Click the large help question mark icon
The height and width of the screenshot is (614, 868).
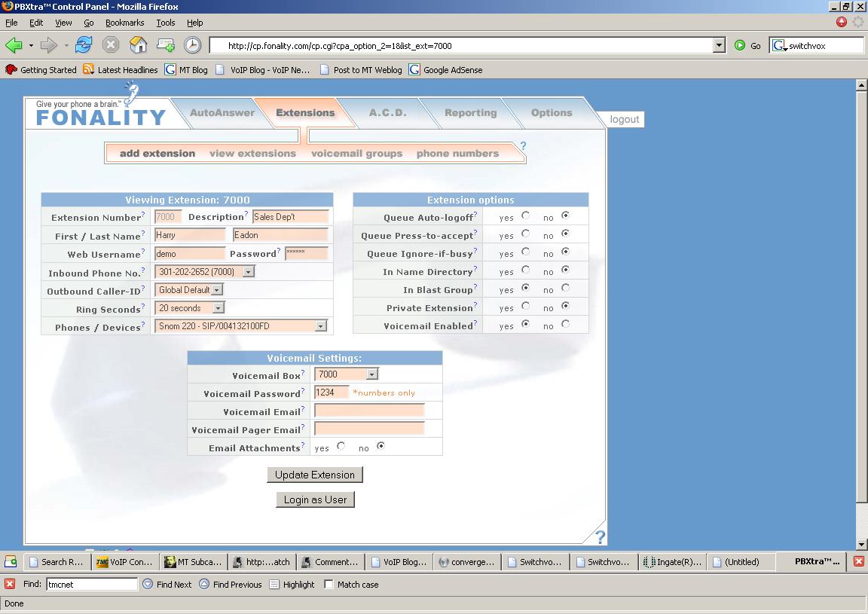[x=600, y=536]
